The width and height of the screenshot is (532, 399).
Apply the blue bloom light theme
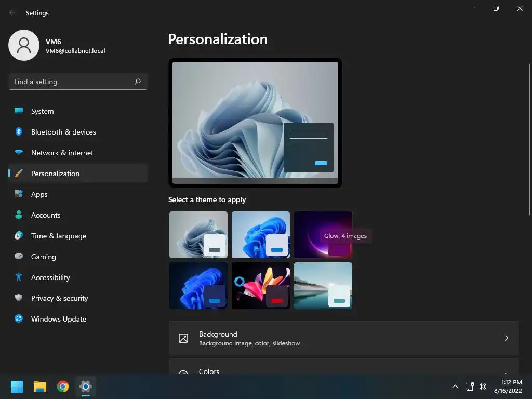(x=261, y=235)
